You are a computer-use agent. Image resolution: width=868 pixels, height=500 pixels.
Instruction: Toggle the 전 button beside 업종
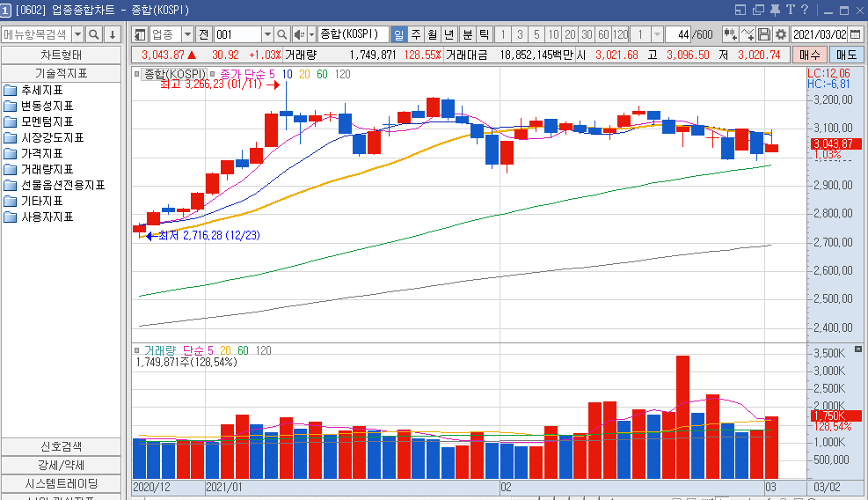[x=204, y=34]
